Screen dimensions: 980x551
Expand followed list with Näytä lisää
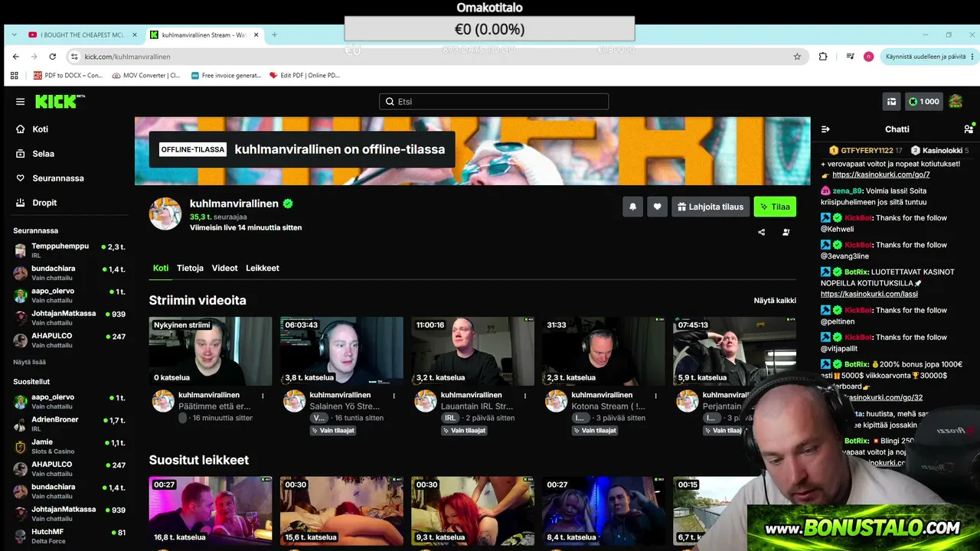click(29, 362)
